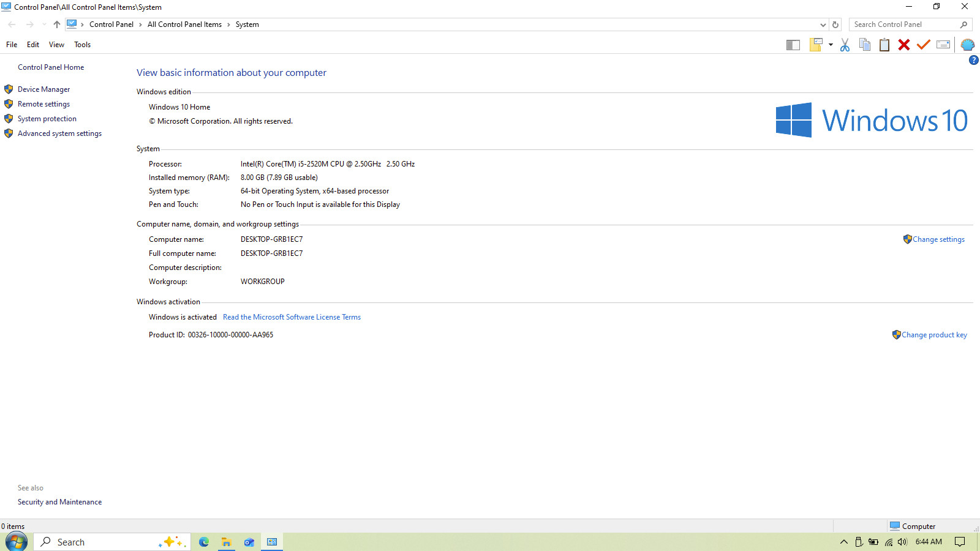Click computer name DESKTOP-GRB1EC7 value

tap(271, 239)
